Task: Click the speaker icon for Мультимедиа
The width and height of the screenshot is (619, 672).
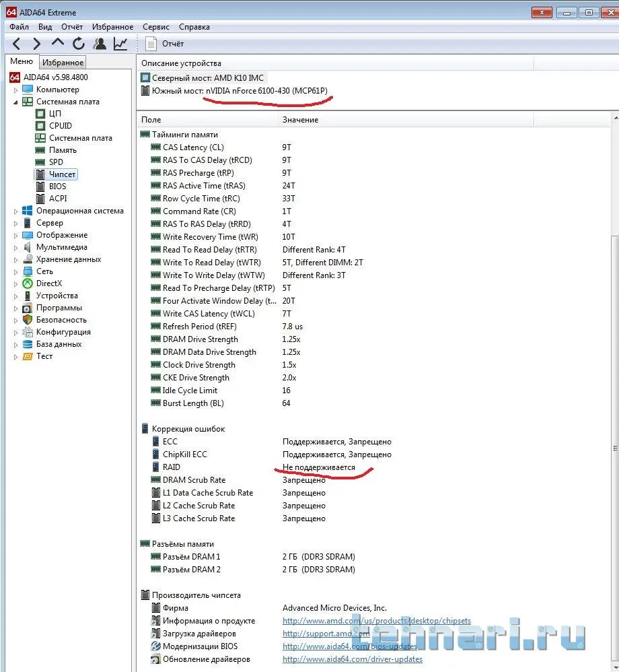Action: tap(28, 247)
